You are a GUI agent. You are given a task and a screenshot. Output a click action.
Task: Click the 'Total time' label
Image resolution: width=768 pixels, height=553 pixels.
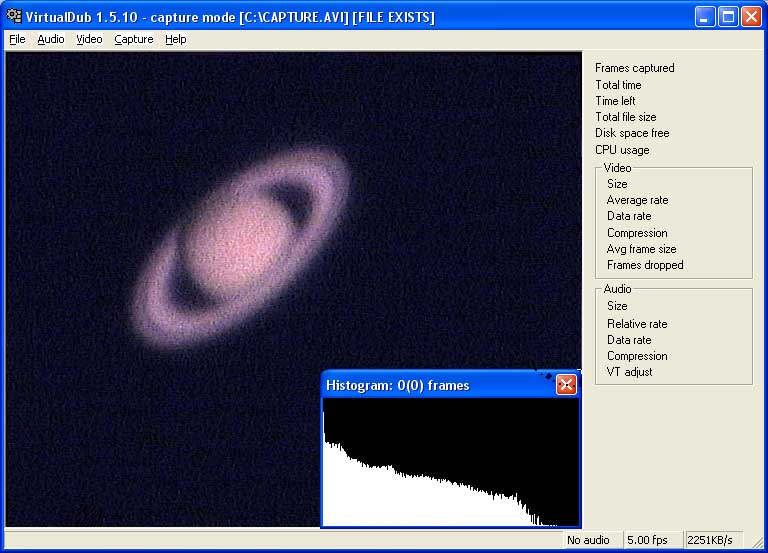point(618,85)
